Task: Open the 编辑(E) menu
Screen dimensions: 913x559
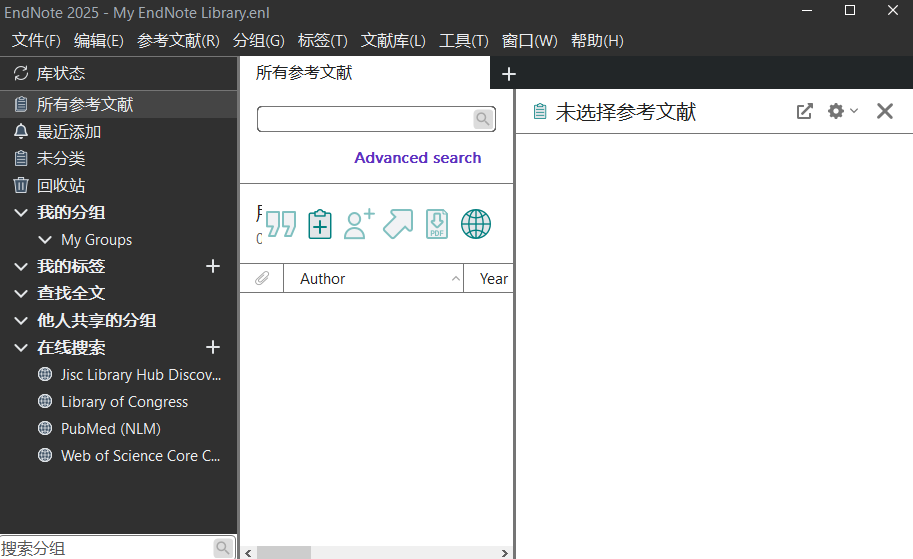Action: tap(98, 41)
